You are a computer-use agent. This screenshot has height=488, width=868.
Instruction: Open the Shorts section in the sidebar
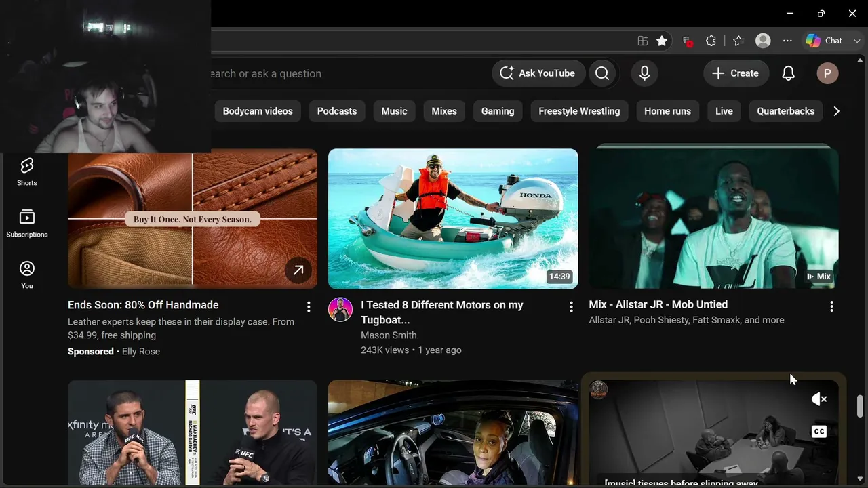pyautogui.click(x=27, y=171)
